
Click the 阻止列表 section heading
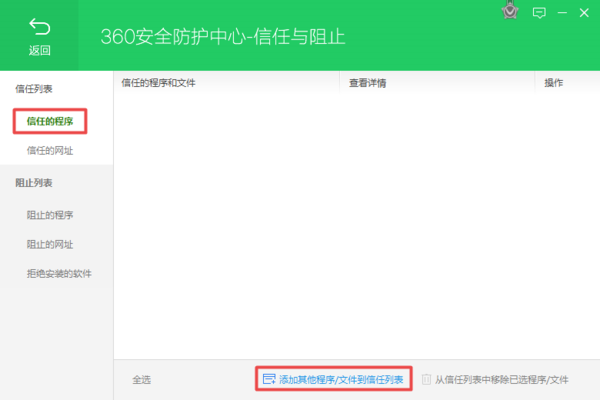34,183
